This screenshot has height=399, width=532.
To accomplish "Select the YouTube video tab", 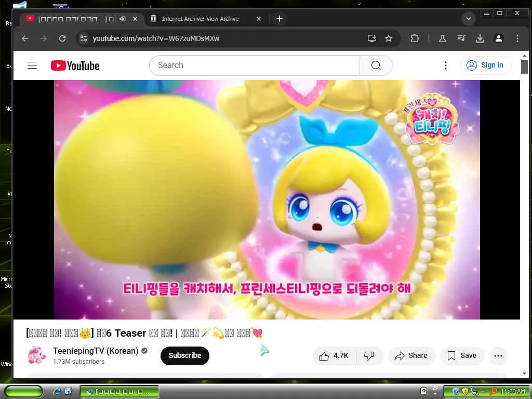I will 82,19.
